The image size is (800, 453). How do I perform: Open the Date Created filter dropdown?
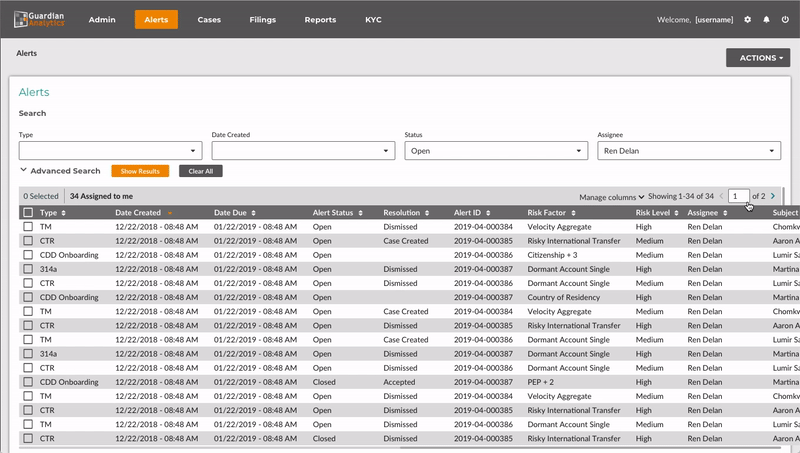pos(303,150)
